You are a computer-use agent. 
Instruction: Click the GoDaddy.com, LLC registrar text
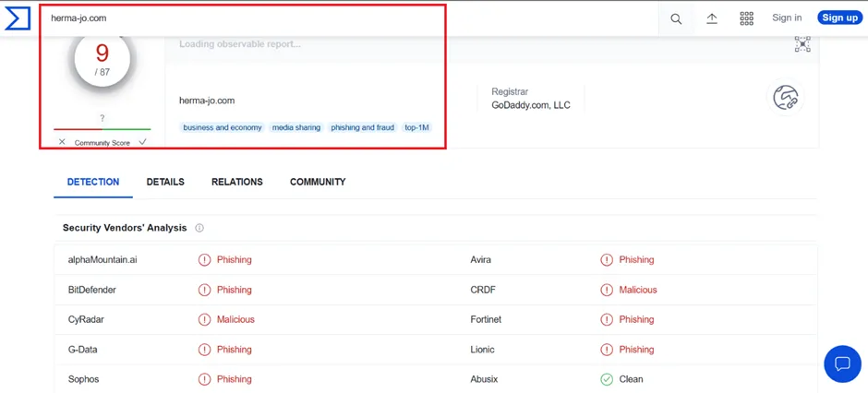coord(530,105)
